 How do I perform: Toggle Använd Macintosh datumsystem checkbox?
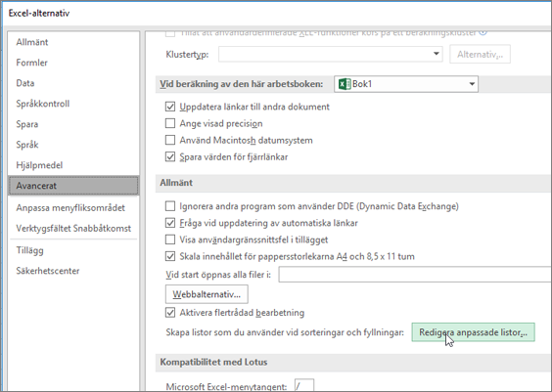[170, 140]
